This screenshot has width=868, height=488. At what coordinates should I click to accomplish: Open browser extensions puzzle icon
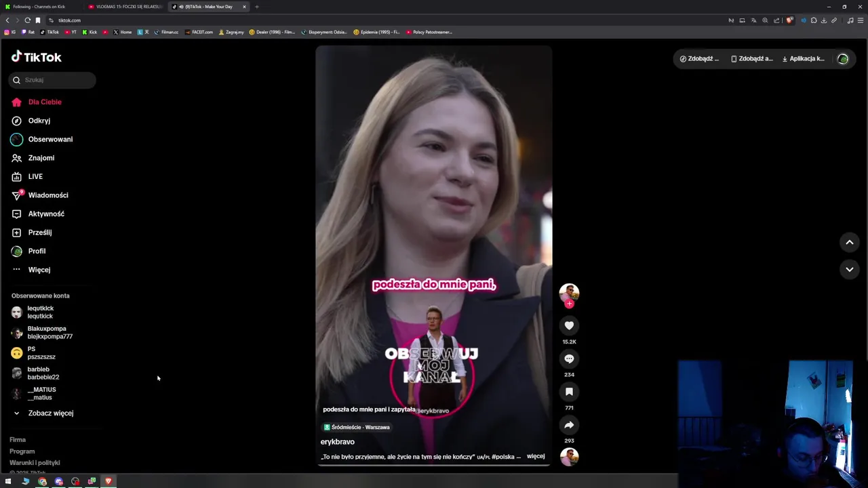[x=814, y=20]
